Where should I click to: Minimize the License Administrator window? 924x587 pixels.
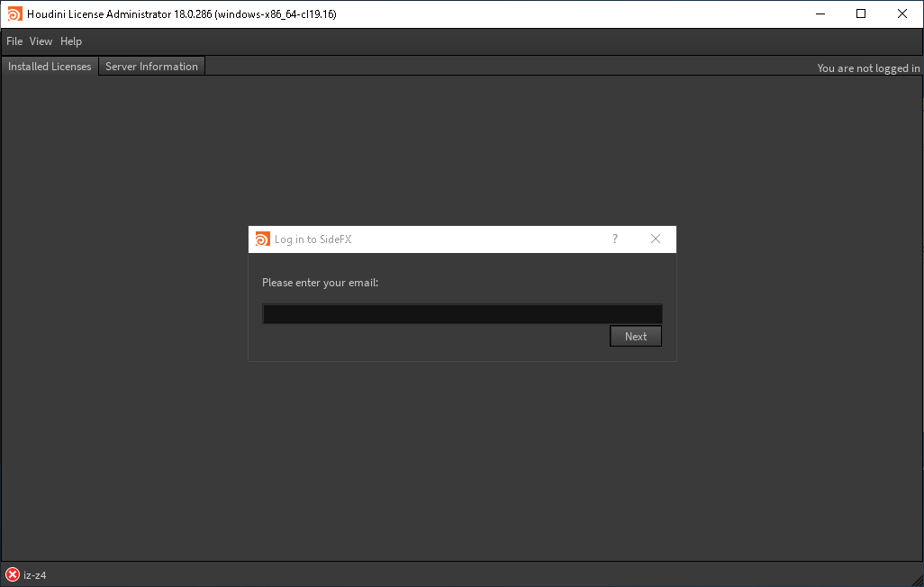[820, 14]
